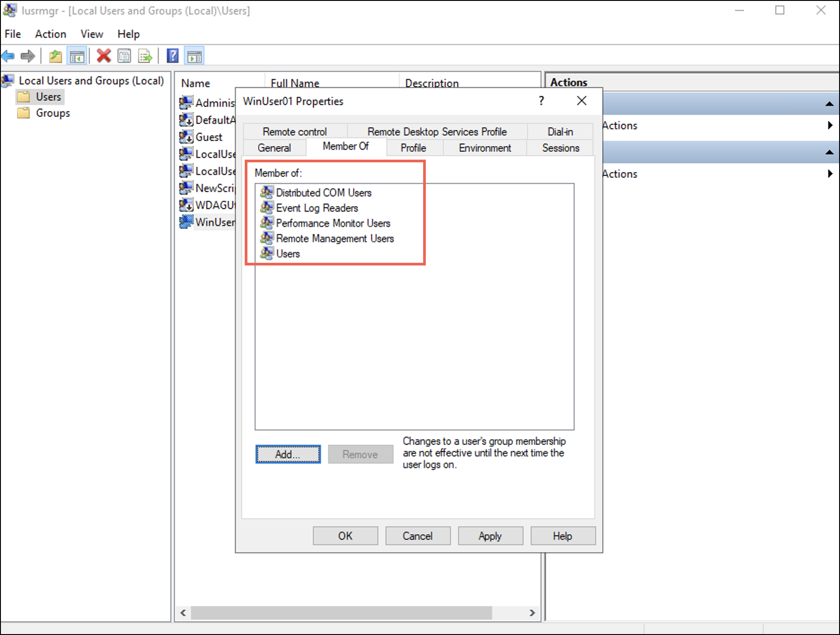Viewport: 840px width, 635px height.
Task: Click the Apply button
Action: tap(490, 536)
